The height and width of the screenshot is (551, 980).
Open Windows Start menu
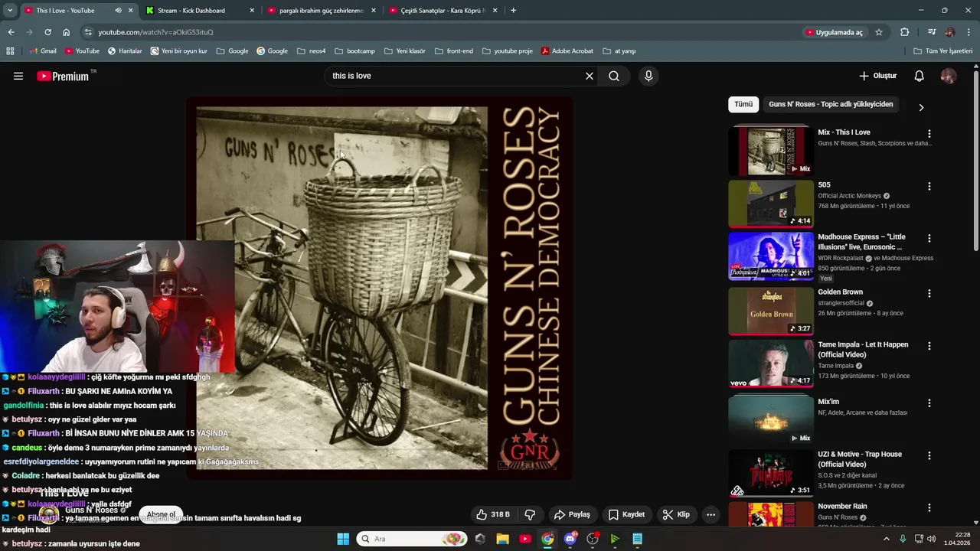[343, 539]
